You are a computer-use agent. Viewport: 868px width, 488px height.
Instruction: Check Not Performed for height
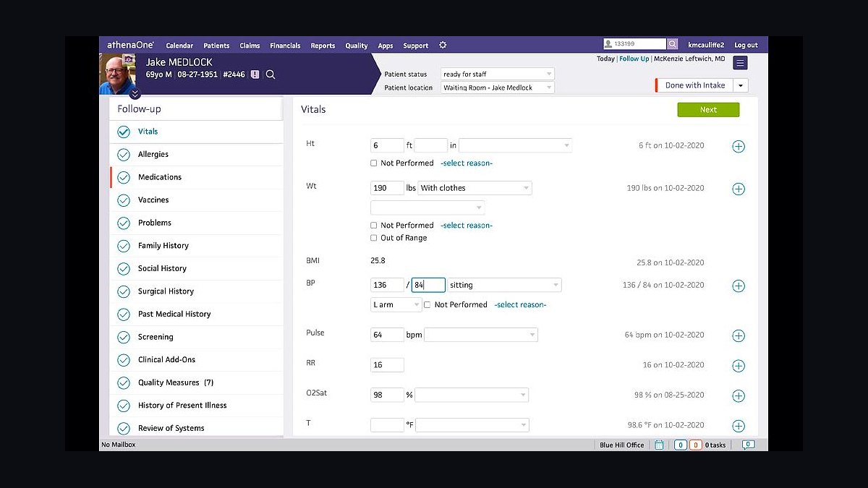coord(374,163)
